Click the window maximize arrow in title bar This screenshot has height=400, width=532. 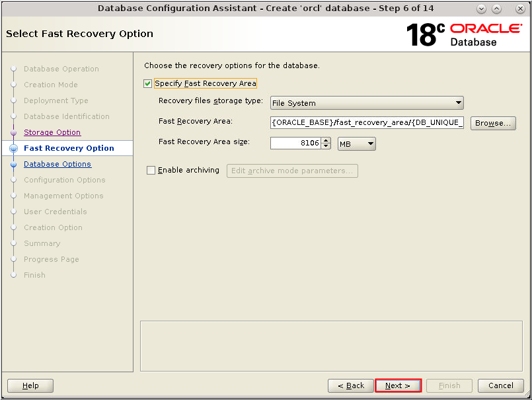coord(497,9)
